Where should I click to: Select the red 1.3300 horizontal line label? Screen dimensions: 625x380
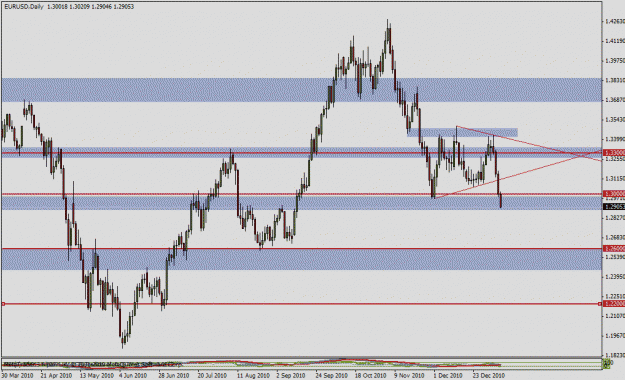click(615, 153)
